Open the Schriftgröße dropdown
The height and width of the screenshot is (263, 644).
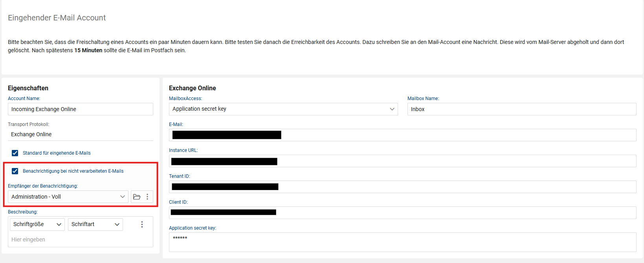pyautogui.click(x=37, y=224)
